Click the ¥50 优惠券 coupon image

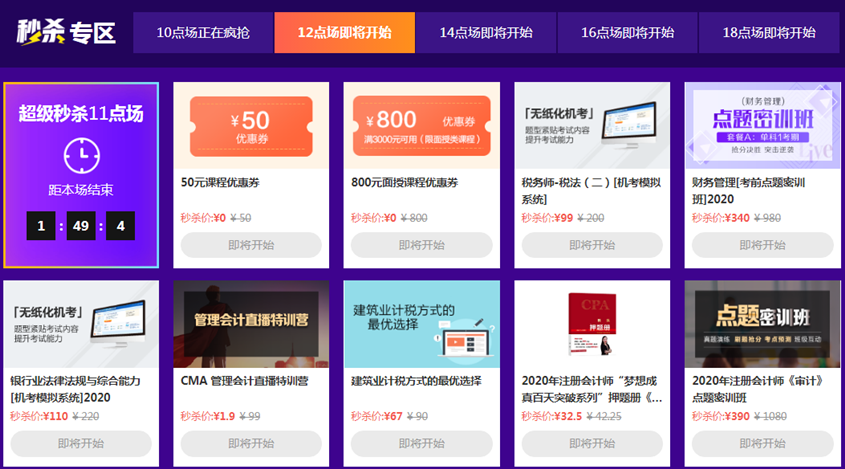point(251,126)
